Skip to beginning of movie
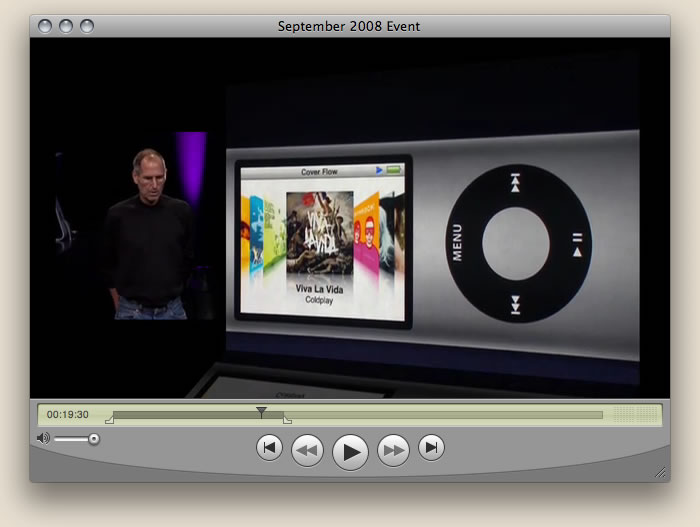The height and width of the screenshot is (527, 700). tap(269, 448)
